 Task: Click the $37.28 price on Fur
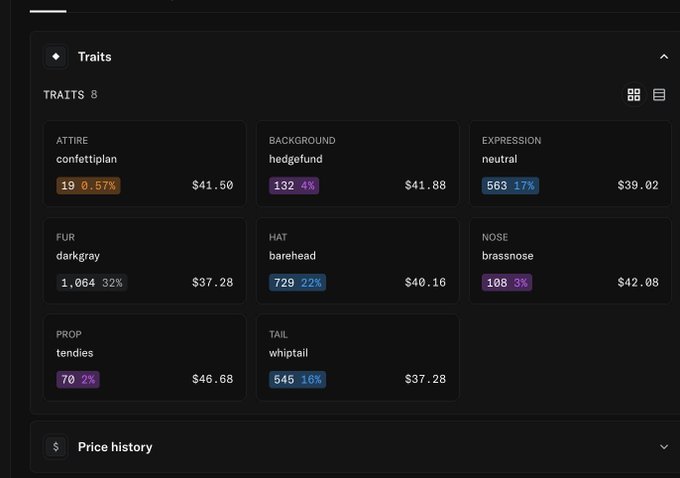[x=212, y=282]
